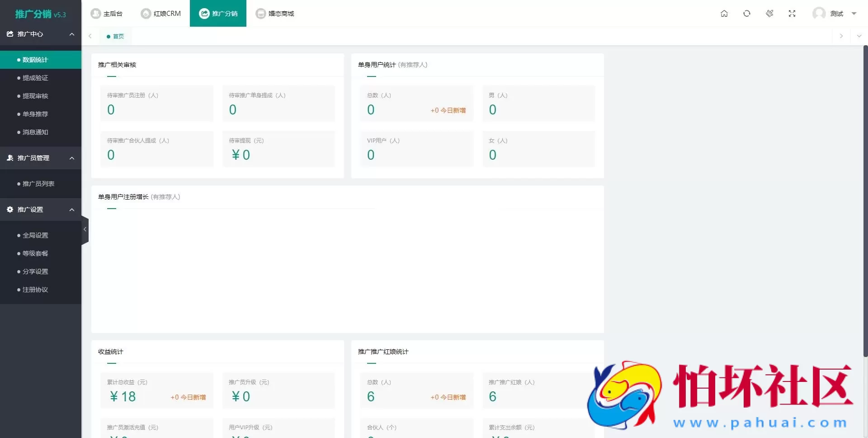868x438 pixels.
Task: Click the user avatar icon
Action: (x=819, y=14)
